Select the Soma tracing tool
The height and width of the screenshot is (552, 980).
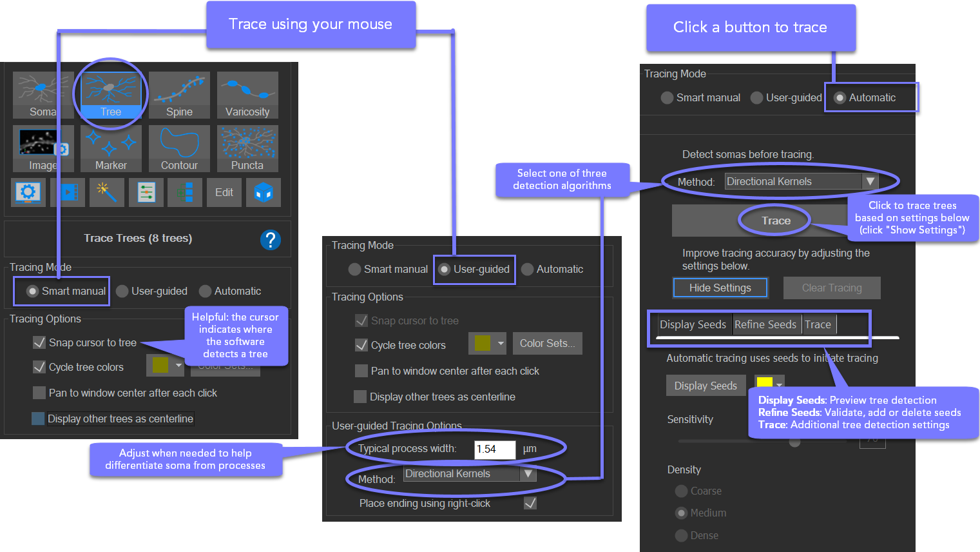coord(43,95)
